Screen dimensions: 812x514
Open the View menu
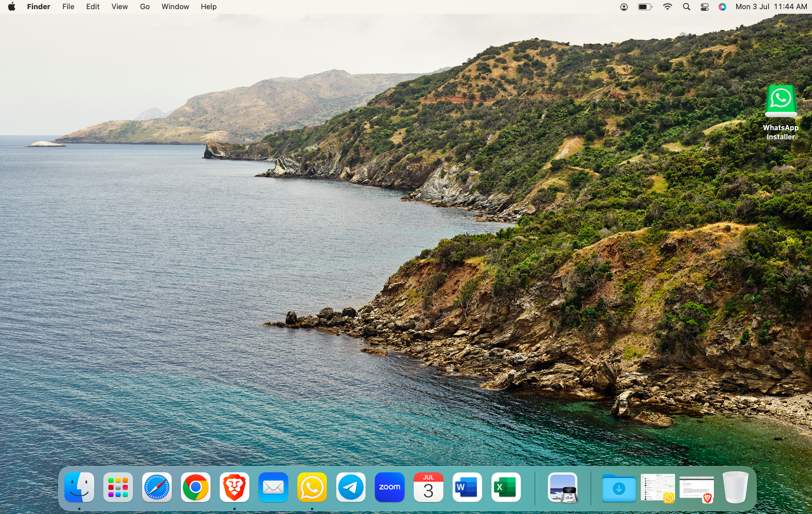119,7
